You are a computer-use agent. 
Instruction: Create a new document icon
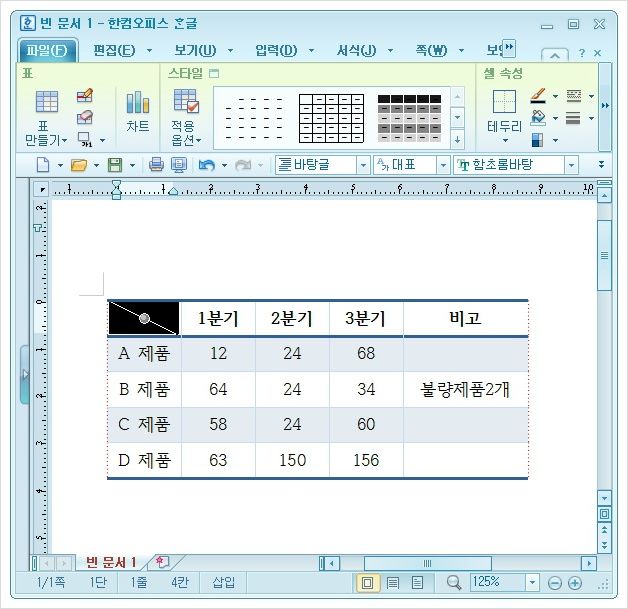43,165
